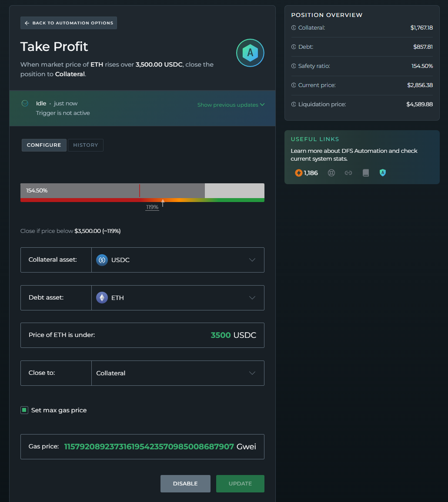
Task: Select the Configure tab
Action: pos(44,145)
